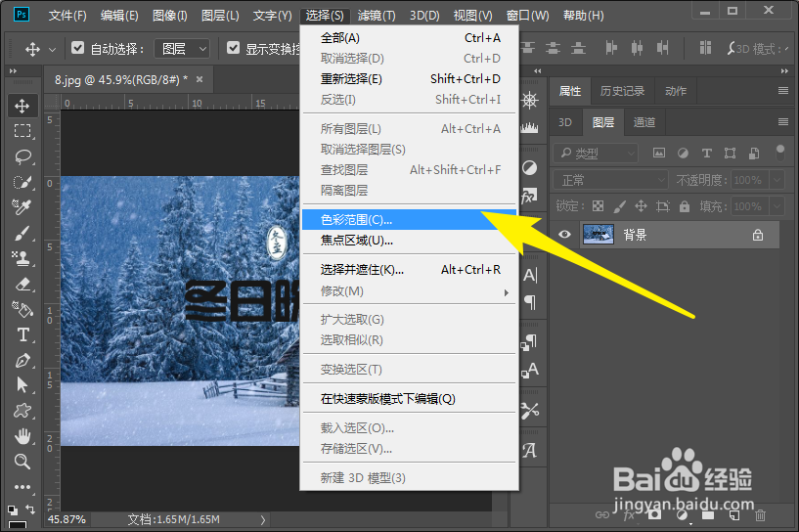This screenshot has width=799, height=532.
Task: Delete layer with trash icon
Action: point(760,515)
